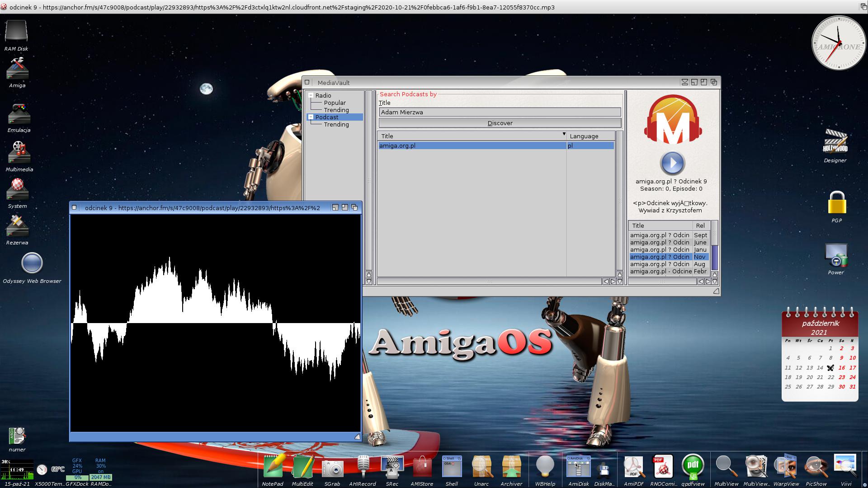Launch Unarc from the dock
The image size is (868, 488).
[x=481, y=467]
